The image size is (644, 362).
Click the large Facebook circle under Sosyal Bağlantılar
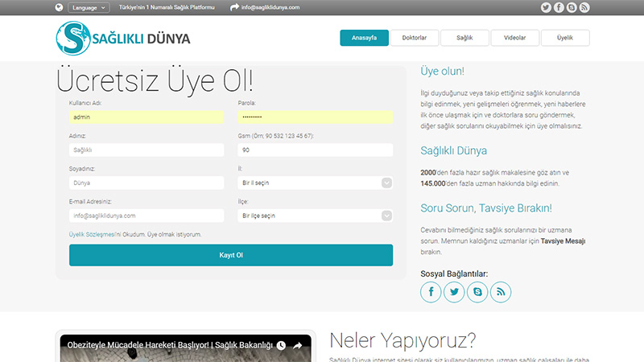tap(431, 292)
